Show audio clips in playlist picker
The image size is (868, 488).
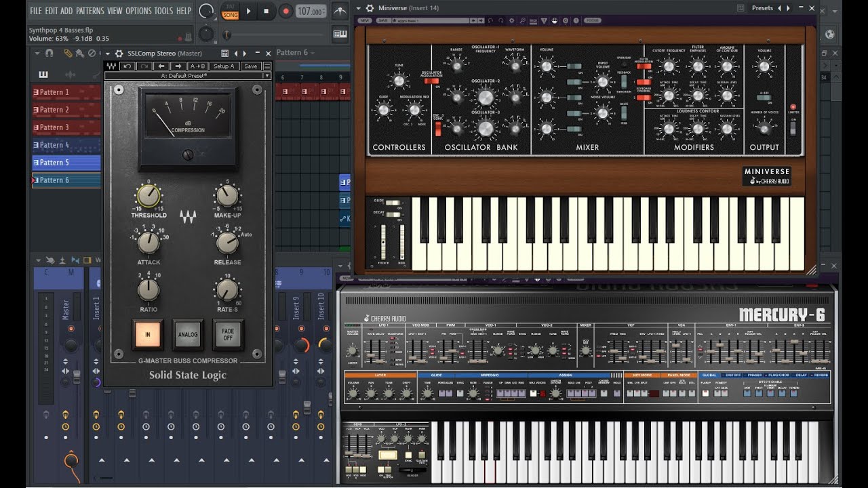[x=69, y=74]
